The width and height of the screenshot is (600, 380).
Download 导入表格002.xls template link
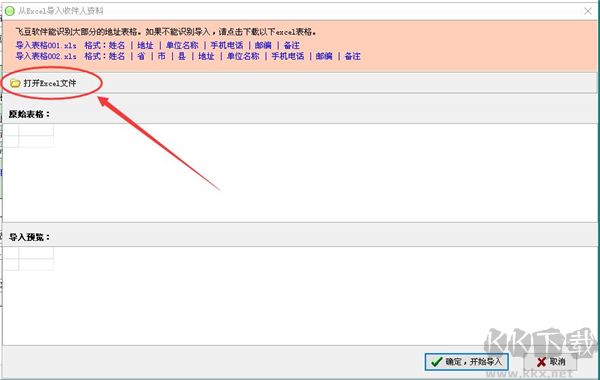click(46, 56)
